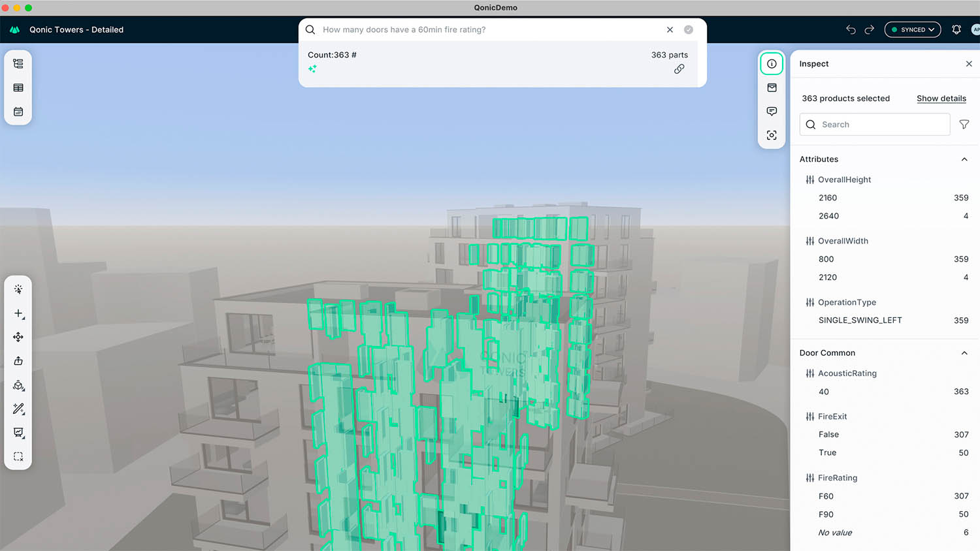This screenshot has width=980, height=551.
Task: Open the calendar schedule panel
Action: click(18, 112)
